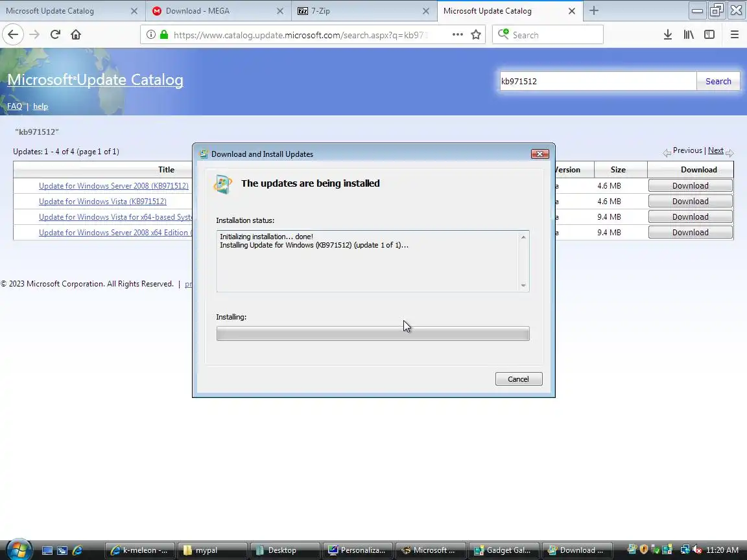Viewport: 747px width, 560px height.
Task: Open a new browser tab
Action: click(x=593, y=10)
